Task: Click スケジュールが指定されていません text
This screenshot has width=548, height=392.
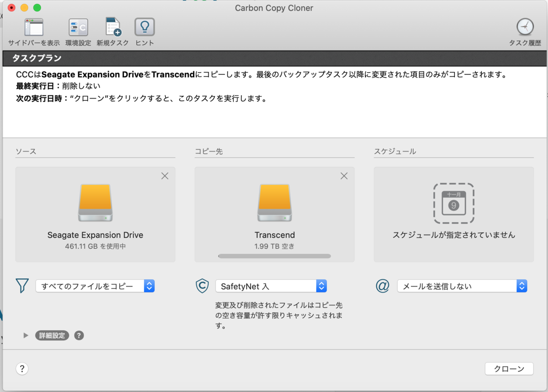Action: coord(453,235)
